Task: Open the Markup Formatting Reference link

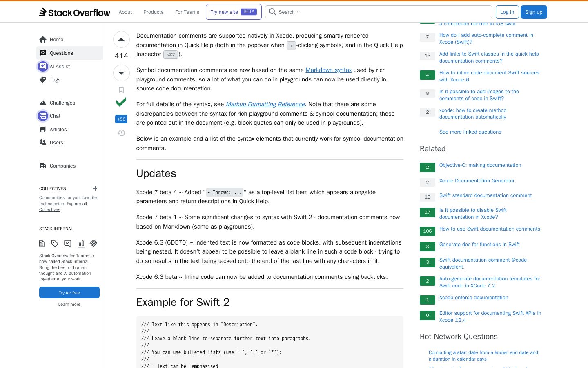Action: coord(265,104)
